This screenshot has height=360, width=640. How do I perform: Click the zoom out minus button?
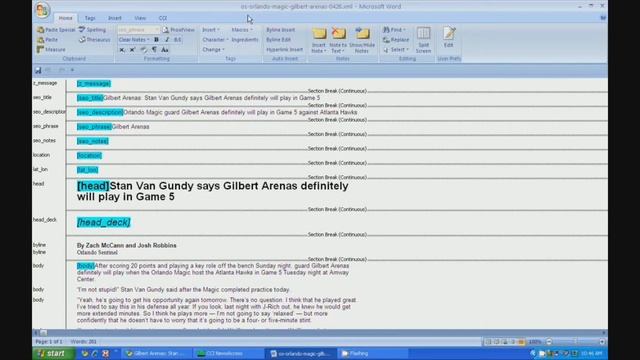[x=549, y=342]
